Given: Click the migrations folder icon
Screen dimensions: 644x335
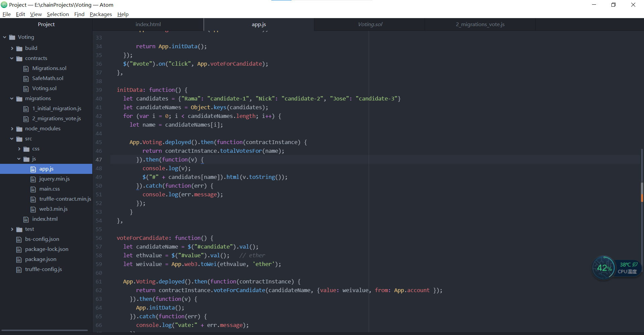Looking at the screenshot, I should click(x=19, y=98).
